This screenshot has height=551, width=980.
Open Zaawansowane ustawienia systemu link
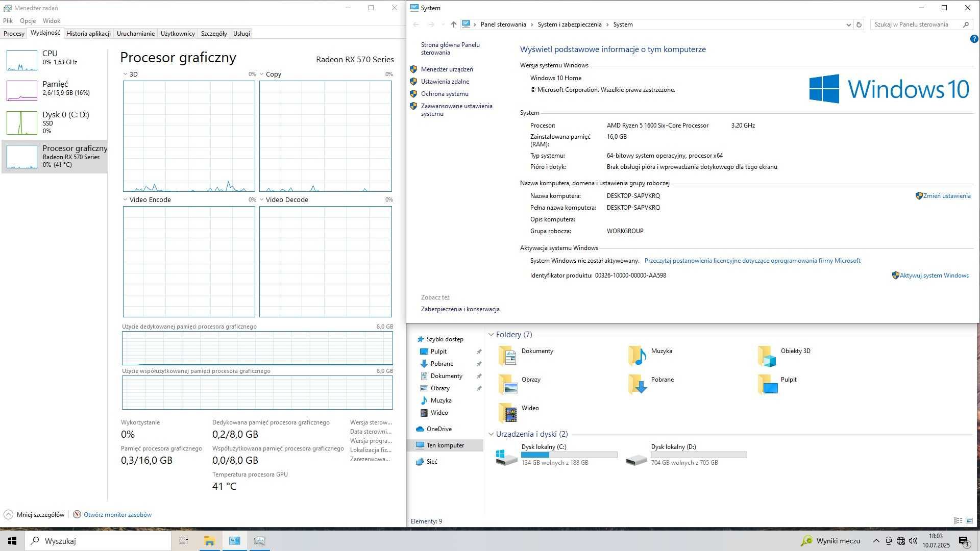456,110
